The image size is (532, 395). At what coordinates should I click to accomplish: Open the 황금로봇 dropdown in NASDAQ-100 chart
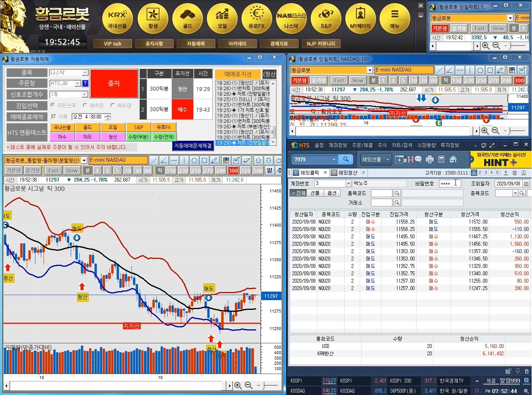[370, 70]
